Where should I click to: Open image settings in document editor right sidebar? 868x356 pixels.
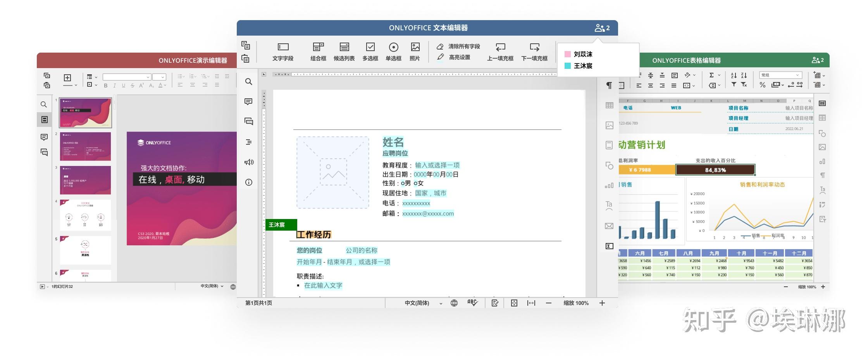[x=609, y=125]
